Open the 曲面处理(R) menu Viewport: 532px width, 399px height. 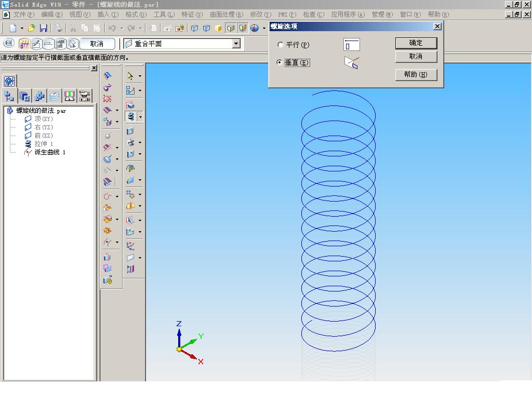227,15
